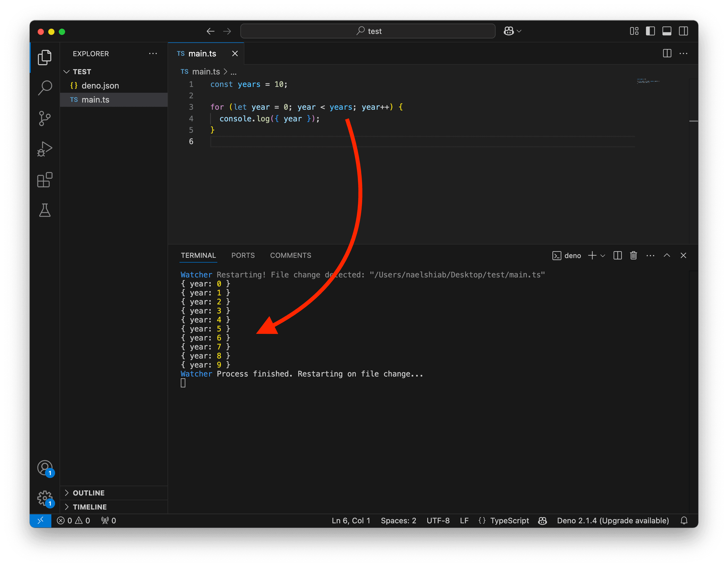Screen dimensions: 728x567
Task: Open the Source Control view icon
Action: click(45, 118)
